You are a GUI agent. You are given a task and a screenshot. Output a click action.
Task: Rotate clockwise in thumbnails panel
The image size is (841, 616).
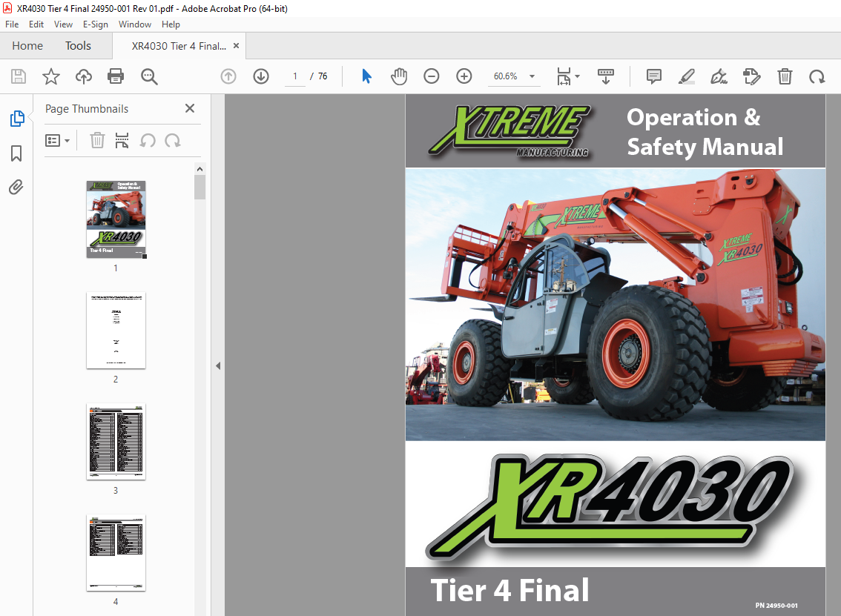tap(173, 140)
